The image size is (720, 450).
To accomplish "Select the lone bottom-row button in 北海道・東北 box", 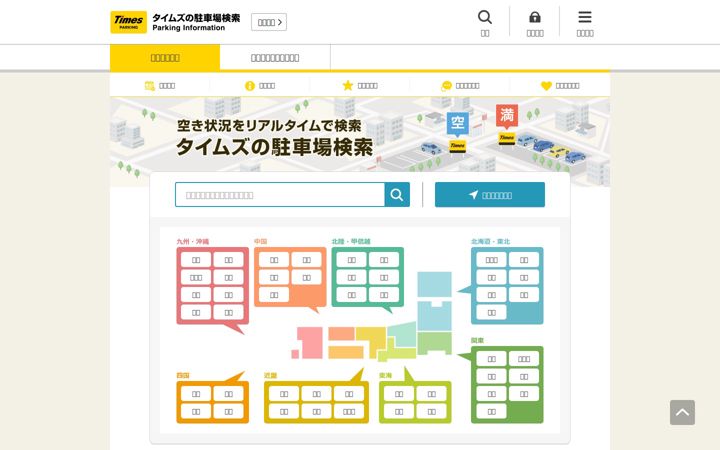I will pyautogui.click(x=491, y=312).
